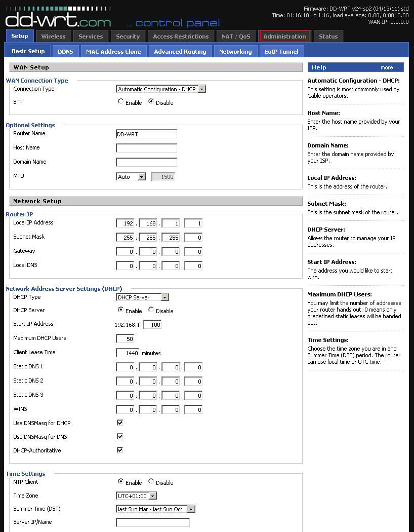Disable the DHCP Server radio option

pyautogui.click(x=151, y=310)
